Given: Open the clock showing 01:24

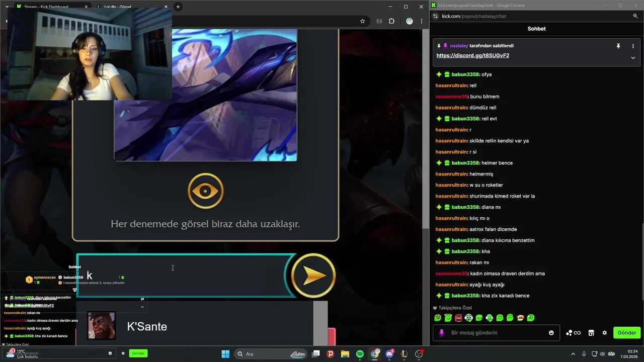Looking at the screenshot, I should (629, 354).
